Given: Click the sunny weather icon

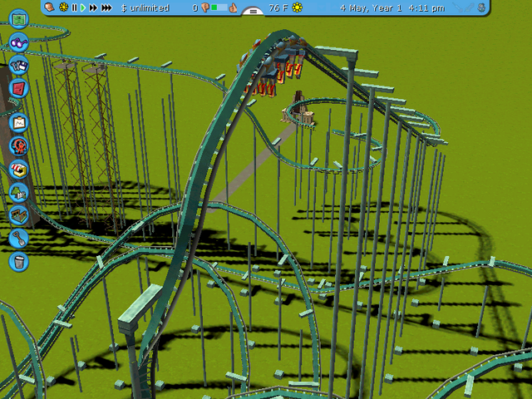Looking at the screenshot, I should [297, 7].
